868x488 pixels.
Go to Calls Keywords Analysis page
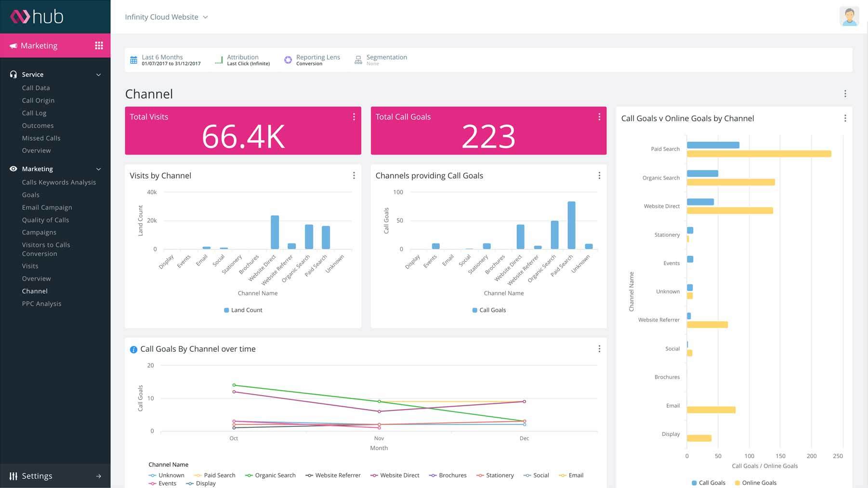[59, 182]
